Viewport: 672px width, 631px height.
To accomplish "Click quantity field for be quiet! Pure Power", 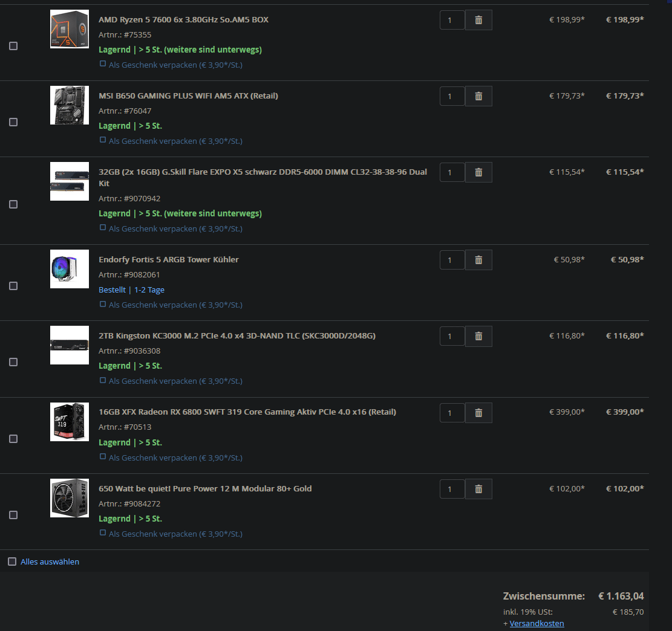I will pyautogui.click(x=452, y=489).
